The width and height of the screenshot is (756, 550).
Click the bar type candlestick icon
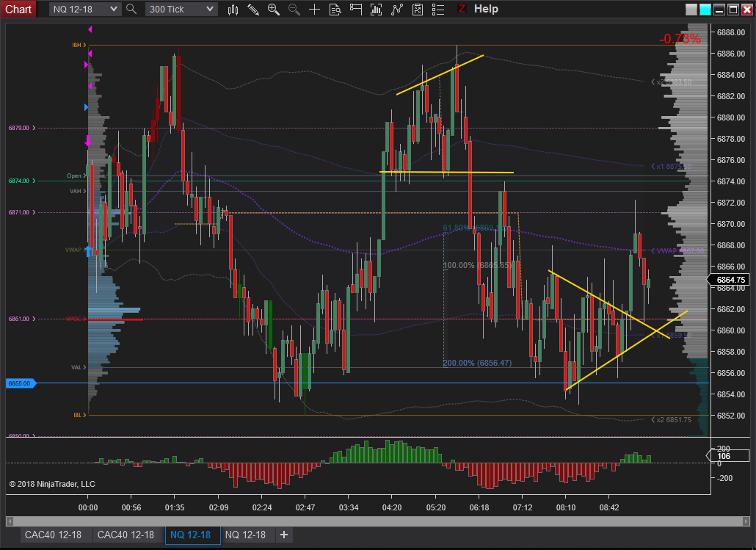233,9
